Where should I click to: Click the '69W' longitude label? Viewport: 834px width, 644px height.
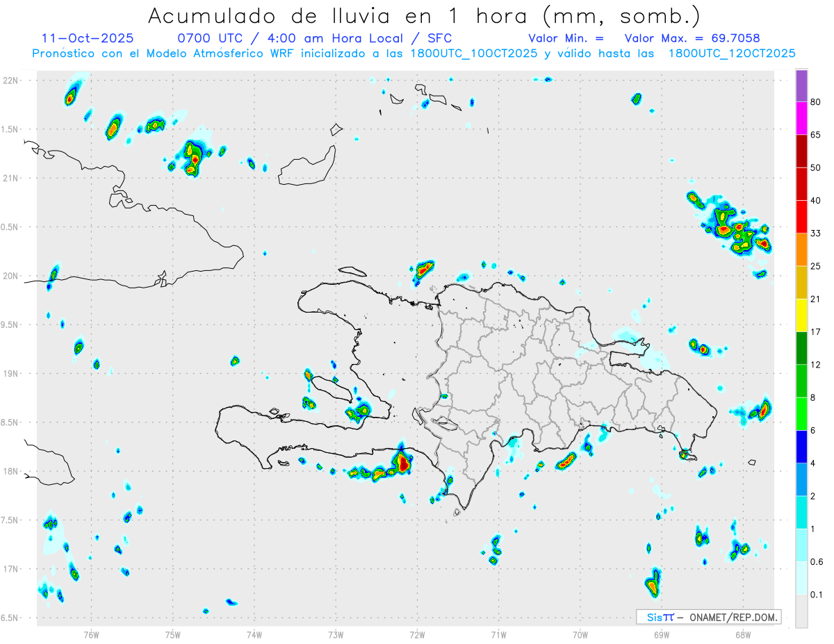pos(662,635)
